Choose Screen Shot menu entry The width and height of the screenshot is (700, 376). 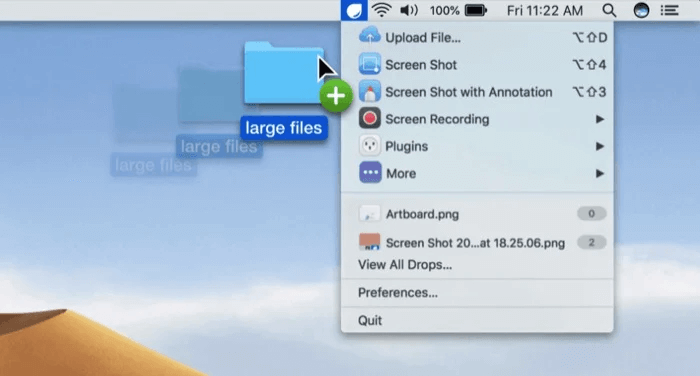pos(477,65)
